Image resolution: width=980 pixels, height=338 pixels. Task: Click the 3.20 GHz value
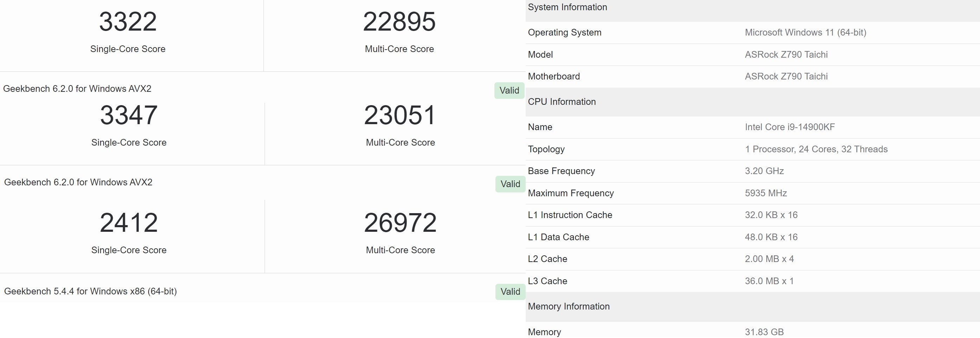[x=764, y=171]
